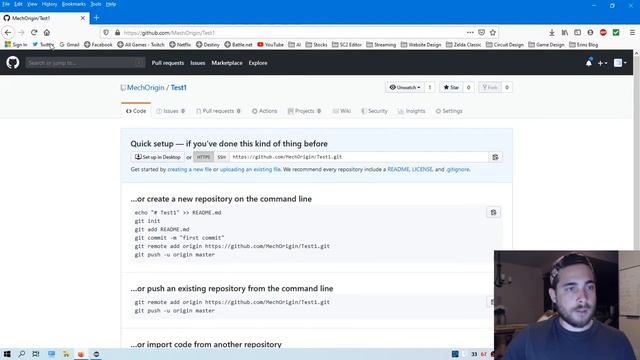Click the OBS icon in the taskbar
This screenshot has height=360, width=640.
click(x=96, y=354)
